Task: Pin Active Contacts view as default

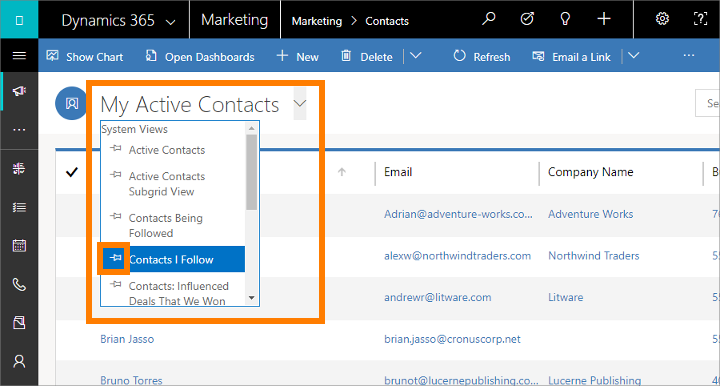Action: pyautogui.click(x=116, y=148)
